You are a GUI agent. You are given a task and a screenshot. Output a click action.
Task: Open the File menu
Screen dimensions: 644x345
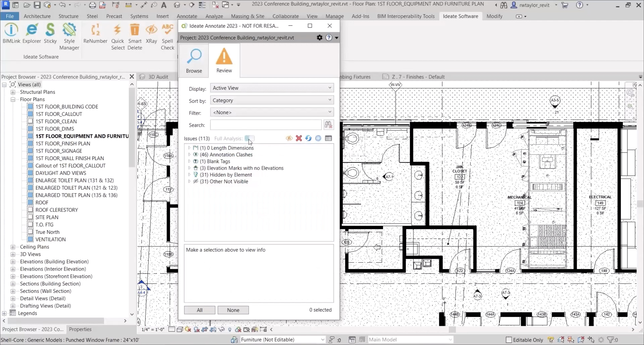10,16
